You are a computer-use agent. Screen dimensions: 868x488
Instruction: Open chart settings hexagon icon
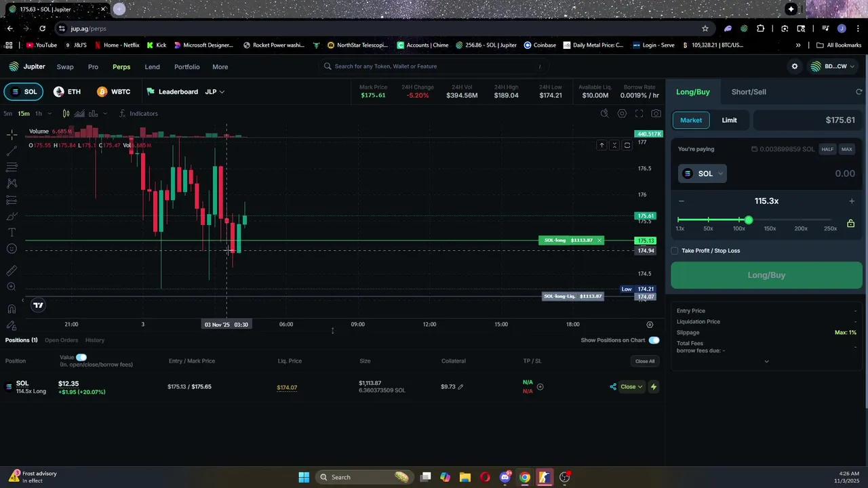pos(622,113)
